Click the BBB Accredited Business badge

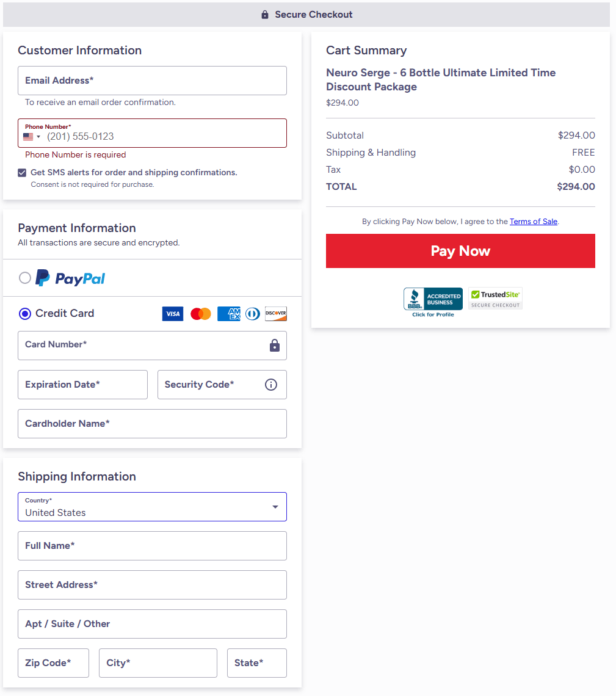point(433,300)
